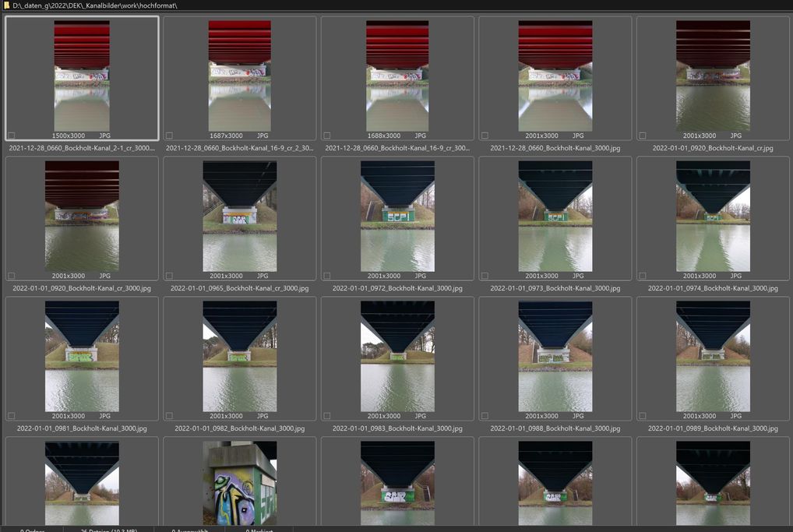Tick checkbox of the 1688x3000 image
793x532 pixels.
coord(326,136)
